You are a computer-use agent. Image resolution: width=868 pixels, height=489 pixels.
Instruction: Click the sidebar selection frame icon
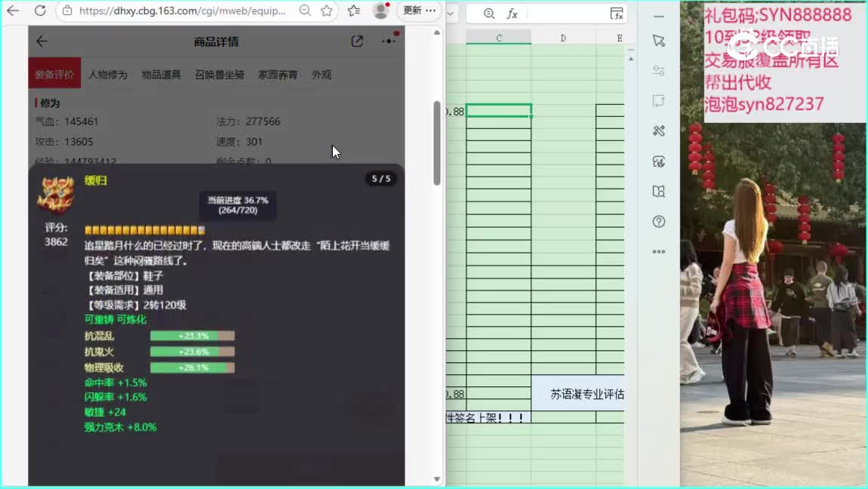[x=659, y=100]
